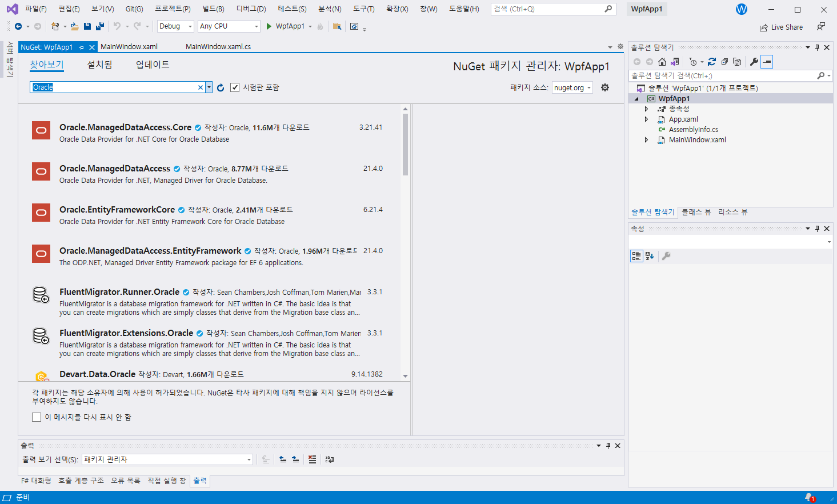The height and width of the screenshot is (504, 837).
Task: Toggle auto-hide pin on Solution Explorer panel
Action: 817,47
